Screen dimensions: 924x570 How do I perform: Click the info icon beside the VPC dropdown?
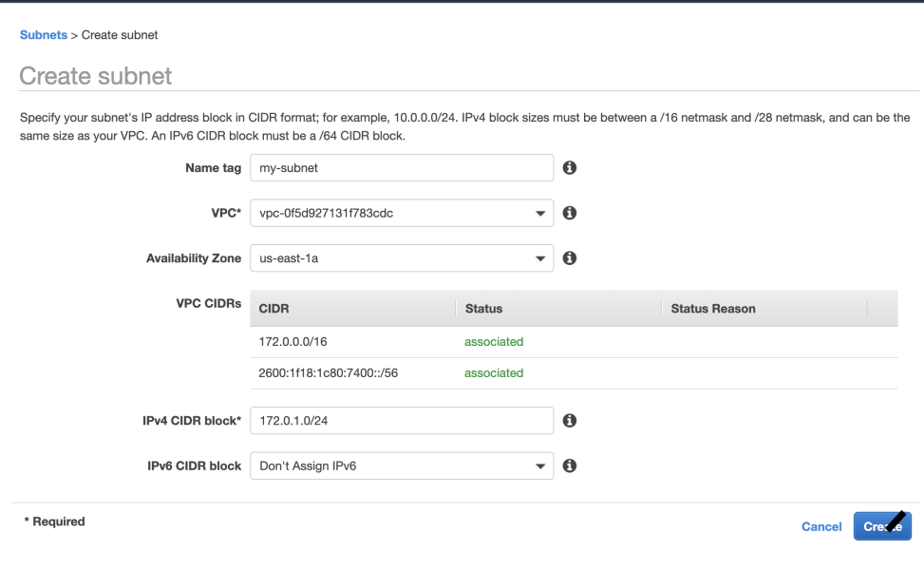(x=569, y=213)
